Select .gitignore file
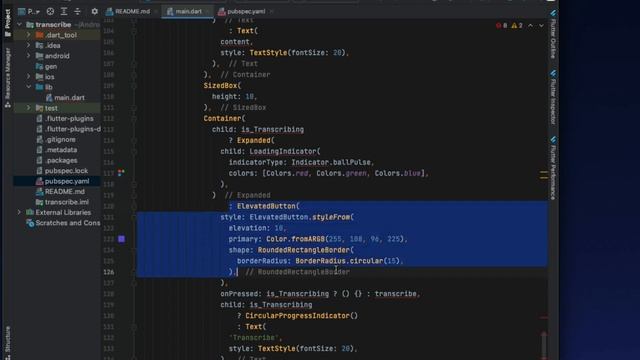This screenshot has height=360, width=640. coord(60,139)
